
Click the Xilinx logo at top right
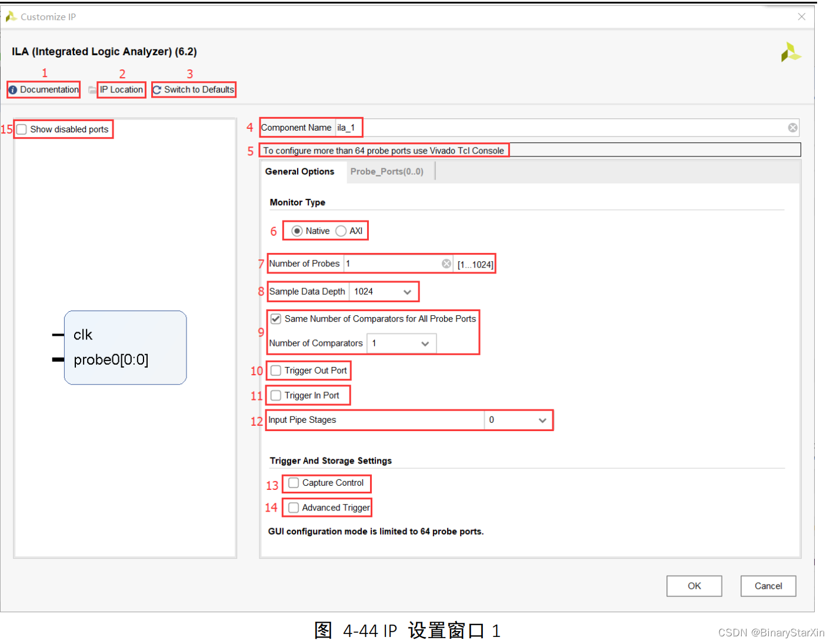click(x=791, y=52)
